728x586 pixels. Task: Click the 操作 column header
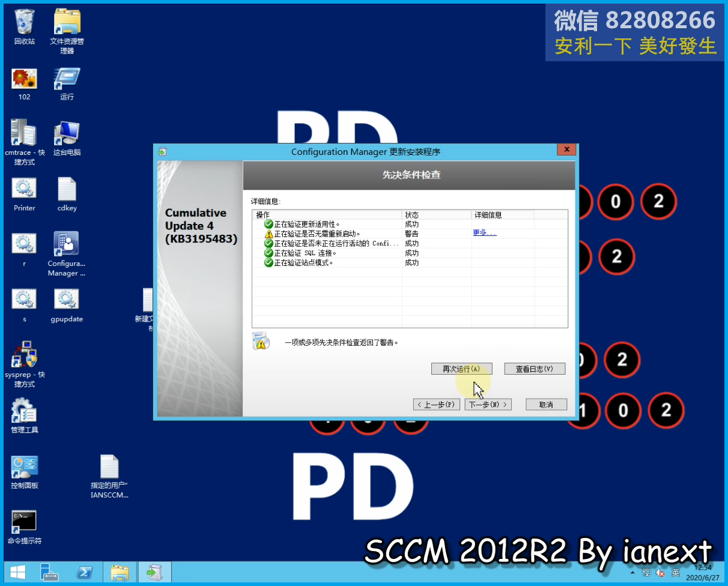327,214
